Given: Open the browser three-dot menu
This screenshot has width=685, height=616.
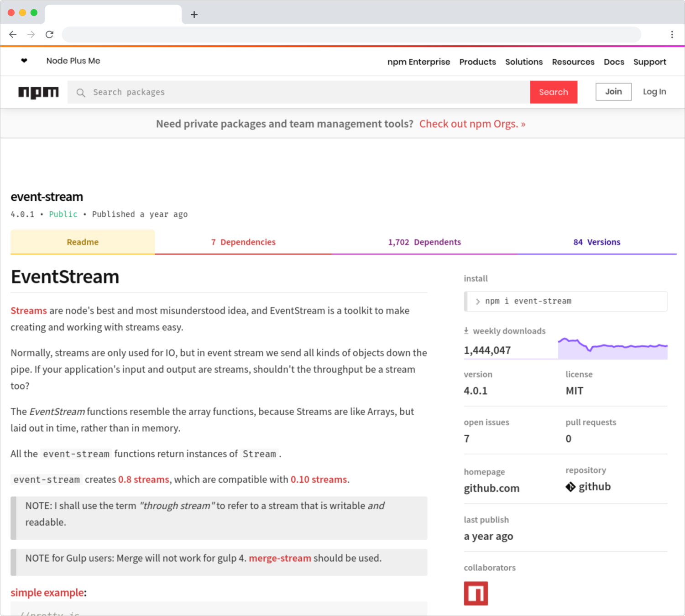Looking at the screenshot, I should pyautogui.click(x=672, y=35).
